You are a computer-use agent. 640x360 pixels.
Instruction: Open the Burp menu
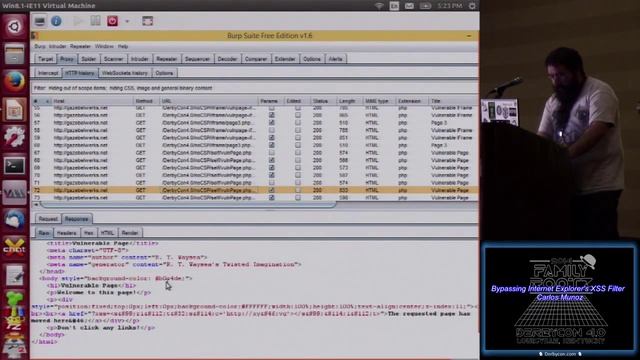point(40,47)
